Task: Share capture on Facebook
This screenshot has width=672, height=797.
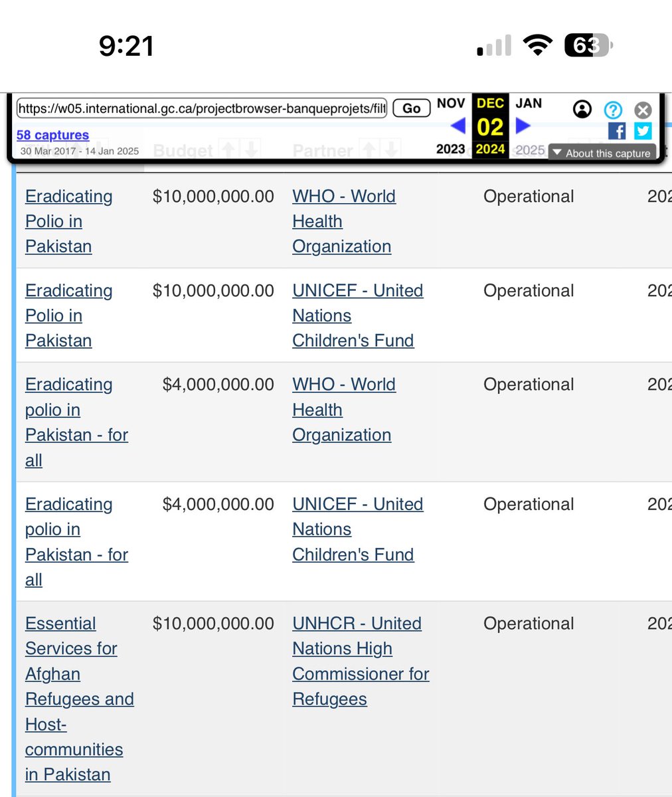Action: click(x=617, y=131)
